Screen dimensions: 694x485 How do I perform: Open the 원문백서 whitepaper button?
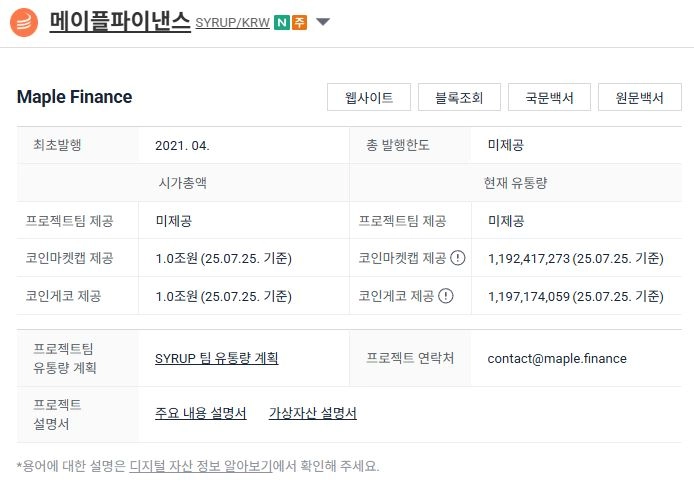pos(640,97)
